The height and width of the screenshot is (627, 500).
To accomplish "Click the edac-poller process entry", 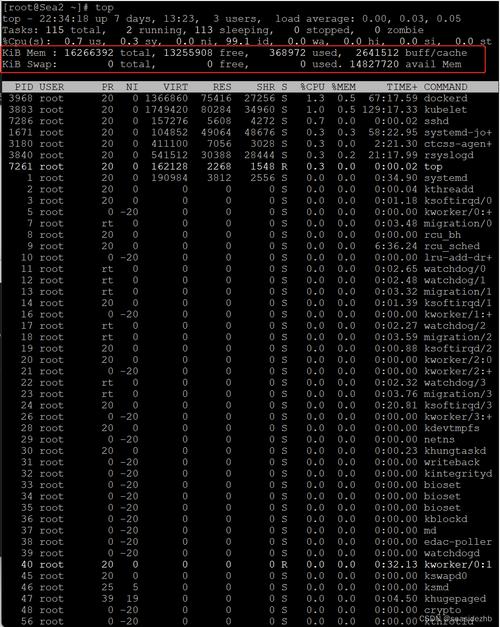I will [458, 542].
